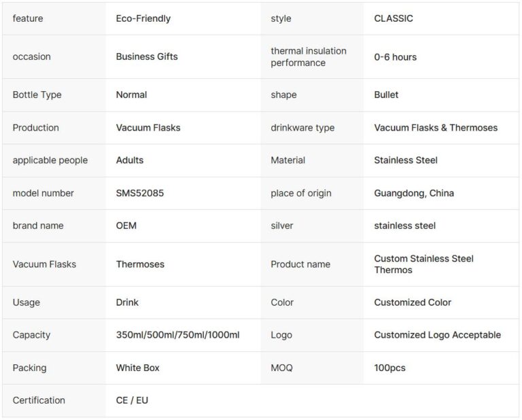Click the 'thermal insulation performance' label
Screen dimensions: 522x420
[x=309, y=56]
